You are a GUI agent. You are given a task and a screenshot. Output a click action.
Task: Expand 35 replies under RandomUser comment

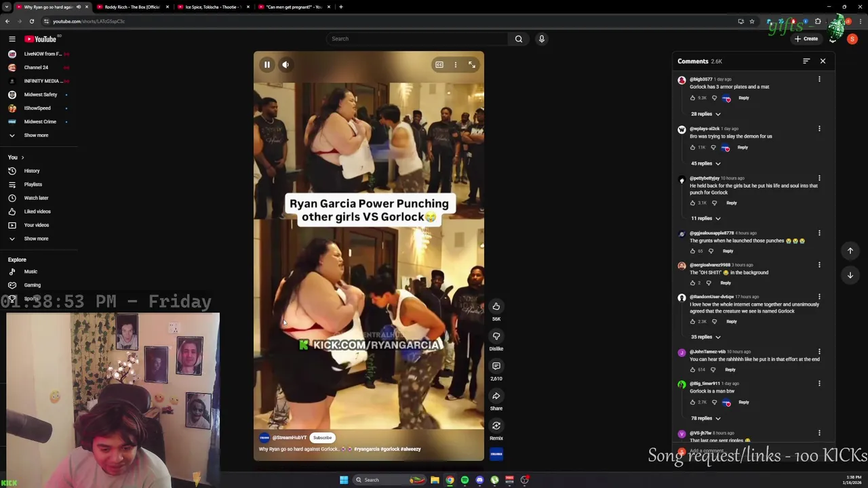706,337
